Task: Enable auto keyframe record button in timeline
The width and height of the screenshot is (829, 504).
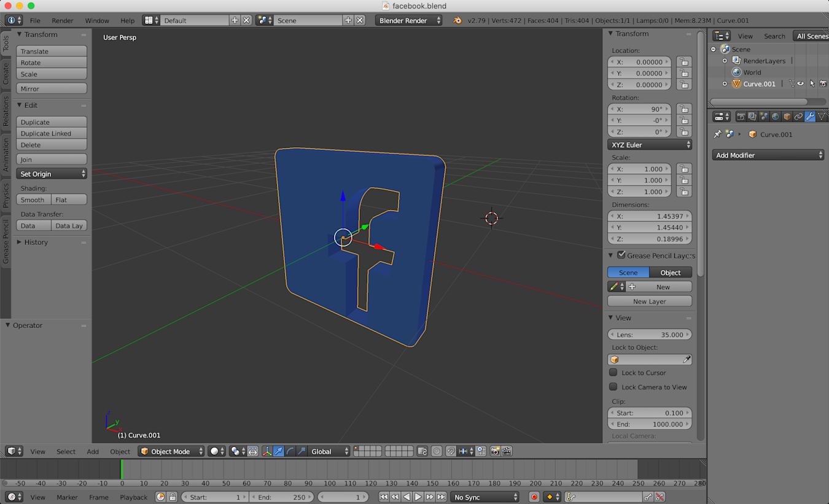Action: 533,497
